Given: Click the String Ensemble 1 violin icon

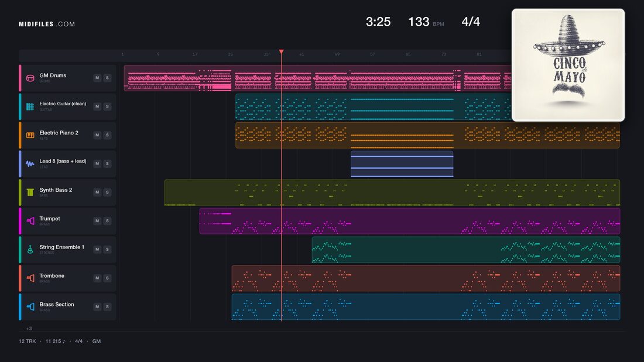Looking at the screenshot, I should coord(30,250).
